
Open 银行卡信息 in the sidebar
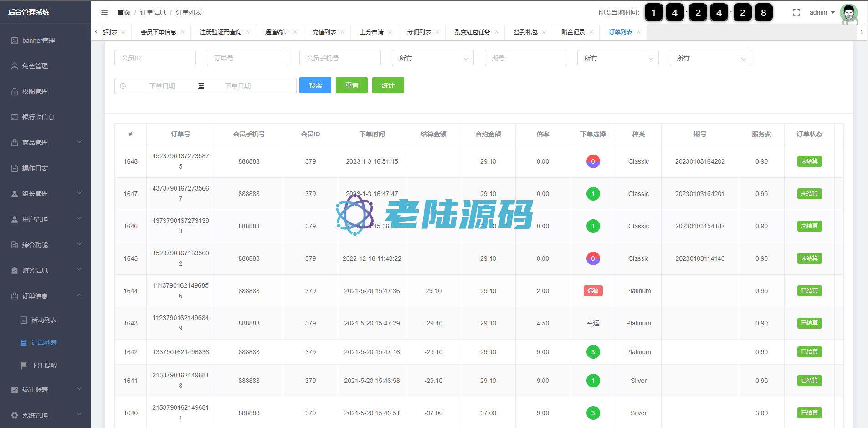point(38,117)
